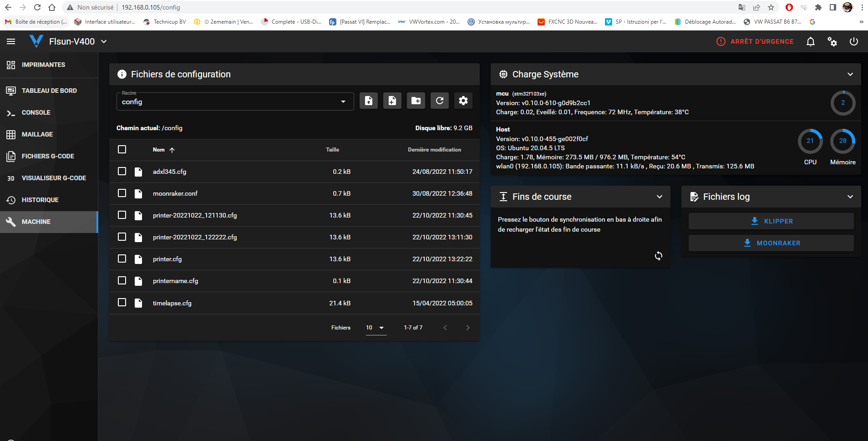This screenshot has width=868, height=441.
Task: Click the endstop sync refresh icon
Action: tap(659, 256)
